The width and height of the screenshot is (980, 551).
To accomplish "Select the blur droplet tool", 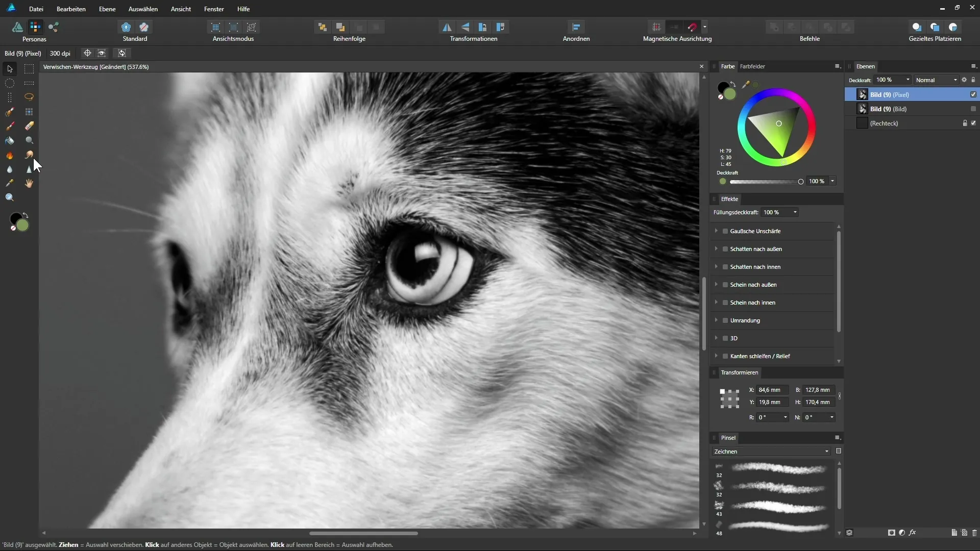I will (x=10, y=169).
